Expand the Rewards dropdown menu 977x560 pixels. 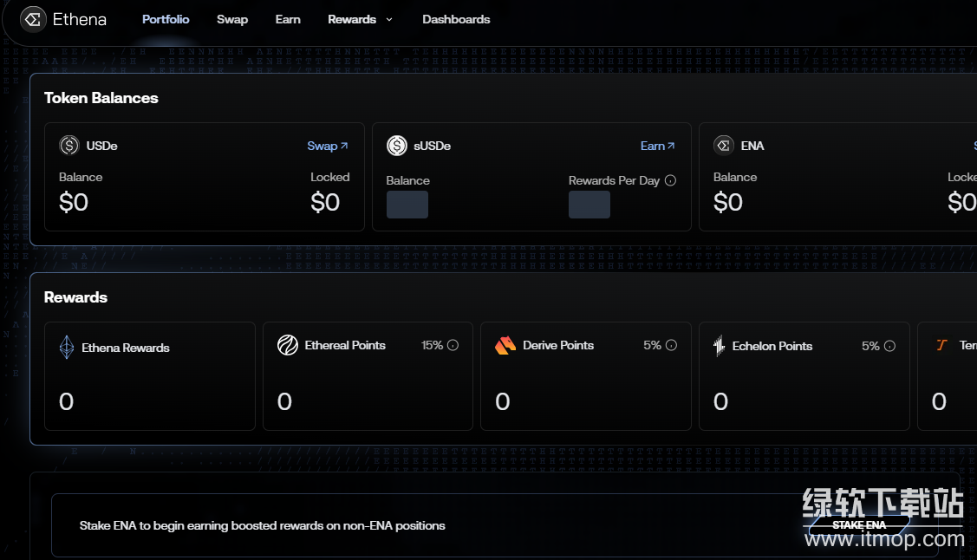point(360,19)
